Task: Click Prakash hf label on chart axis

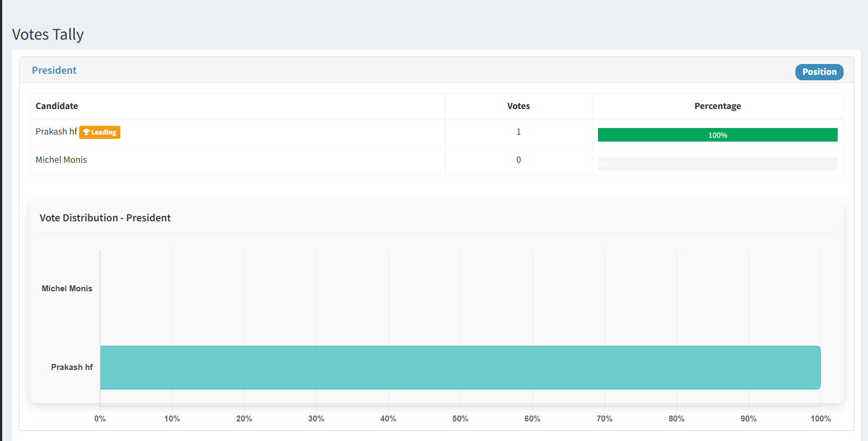Action: [72, 367]
